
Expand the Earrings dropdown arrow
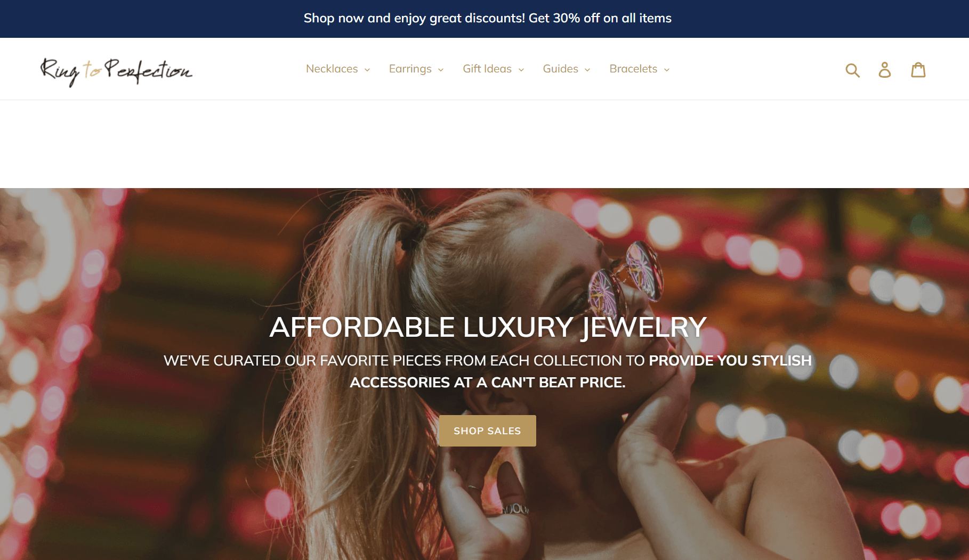pyautogui.click(x=441, y=70)
